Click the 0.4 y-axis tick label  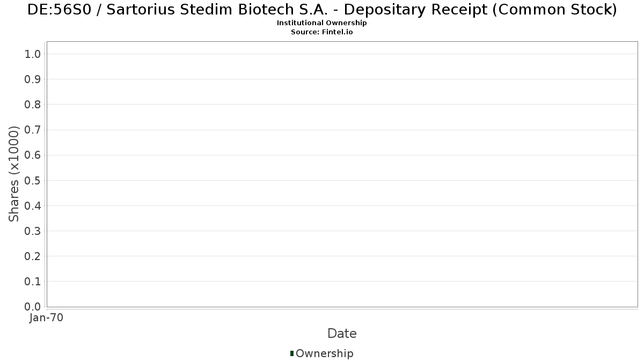coord(33,205)
